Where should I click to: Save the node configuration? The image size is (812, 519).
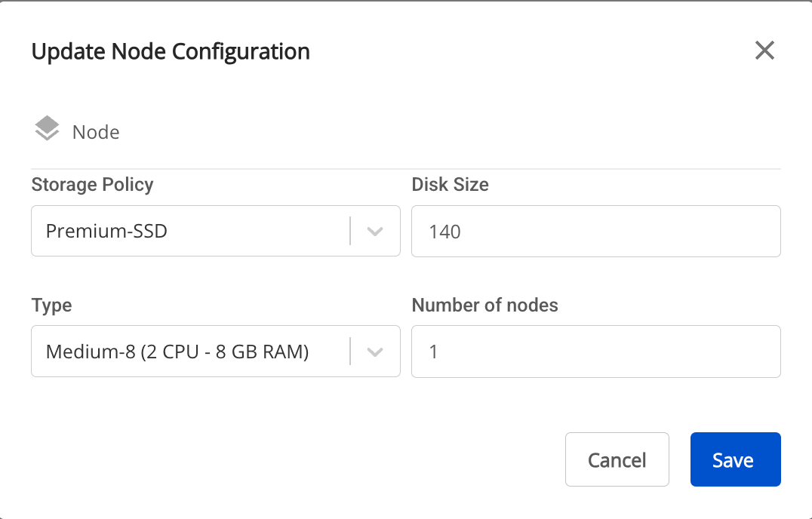click(735, 459)
